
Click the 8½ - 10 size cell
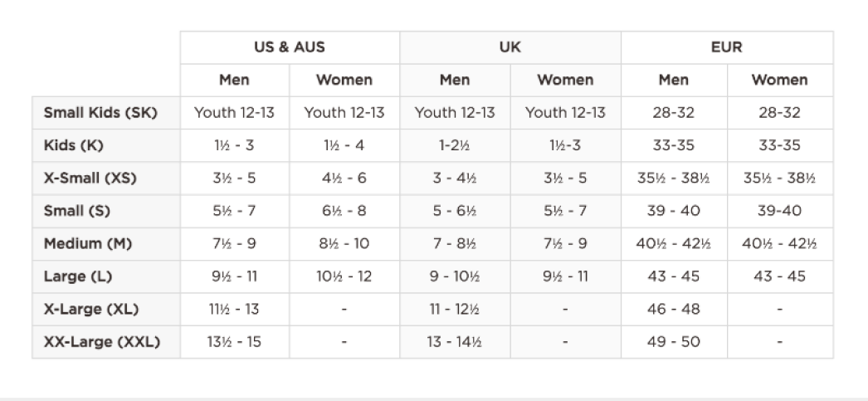(344, 243)
